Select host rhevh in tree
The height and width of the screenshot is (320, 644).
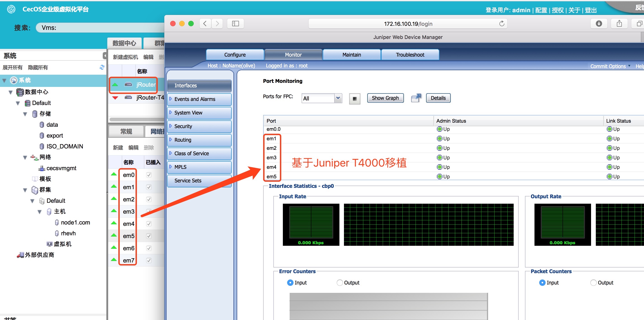pos(65,233)
